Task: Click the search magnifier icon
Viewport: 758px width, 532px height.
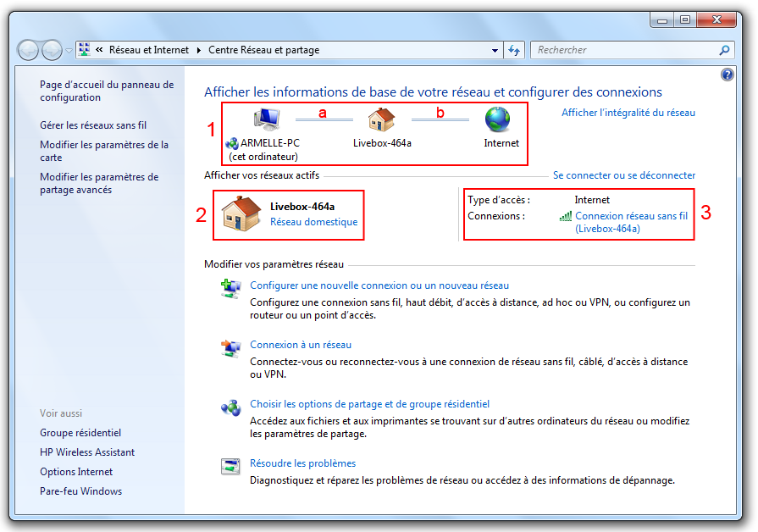Action: coord(724,50)
